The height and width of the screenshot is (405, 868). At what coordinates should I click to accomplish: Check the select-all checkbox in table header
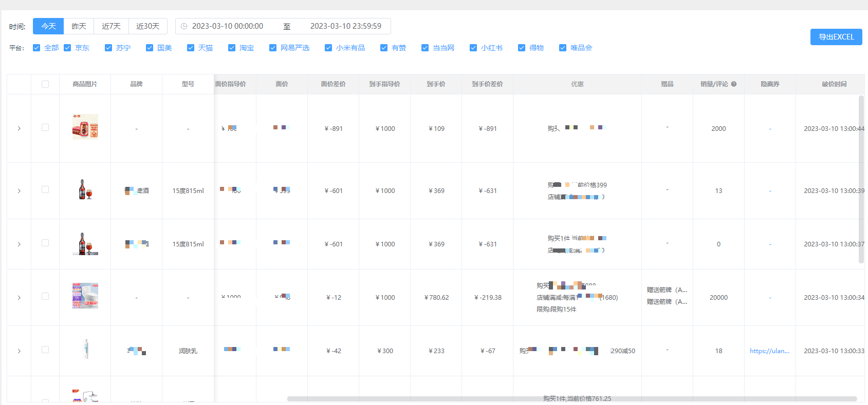45,84
